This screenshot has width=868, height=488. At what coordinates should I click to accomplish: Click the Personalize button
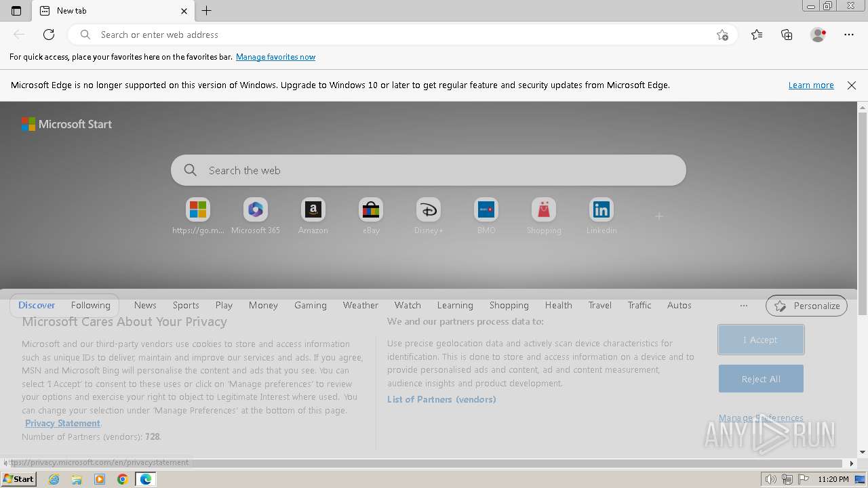[807, 306]
